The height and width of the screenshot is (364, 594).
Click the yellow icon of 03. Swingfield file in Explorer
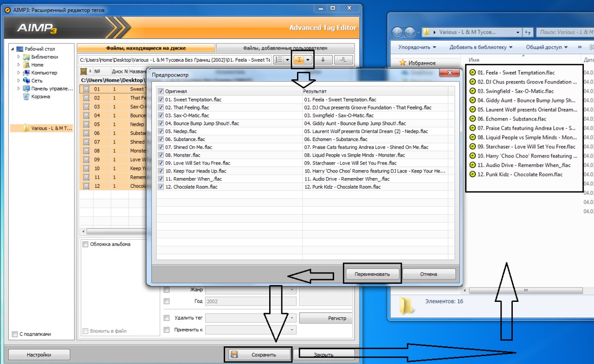473,91
